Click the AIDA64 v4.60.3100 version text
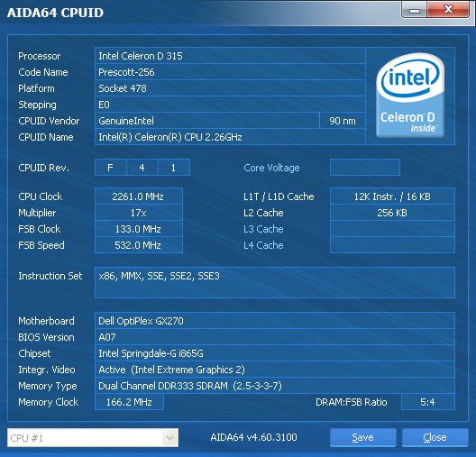The width and height of the screenshot is (476, 457). click(254, 437)
